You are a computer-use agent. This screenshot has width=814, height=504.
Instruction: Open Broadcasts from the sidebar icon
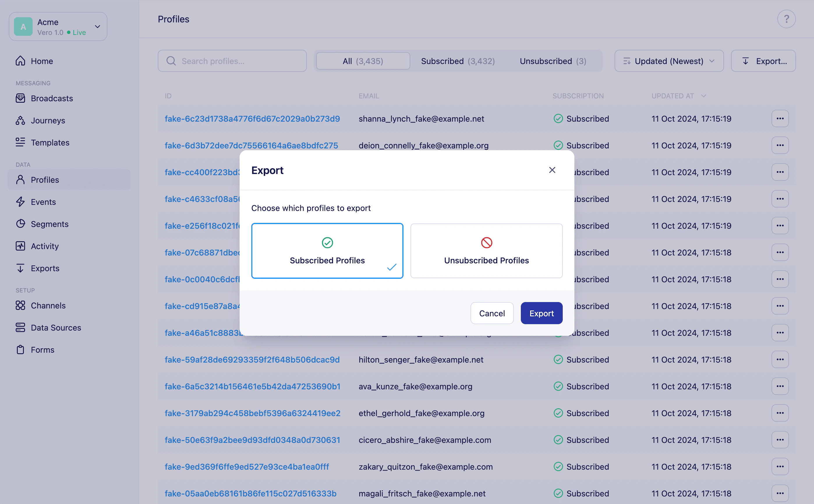point(20,98)
